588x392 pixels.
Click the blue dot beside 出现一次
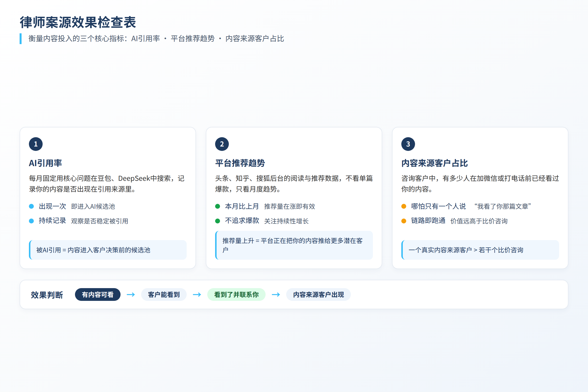pyautogui.click(x=32, y=206)
